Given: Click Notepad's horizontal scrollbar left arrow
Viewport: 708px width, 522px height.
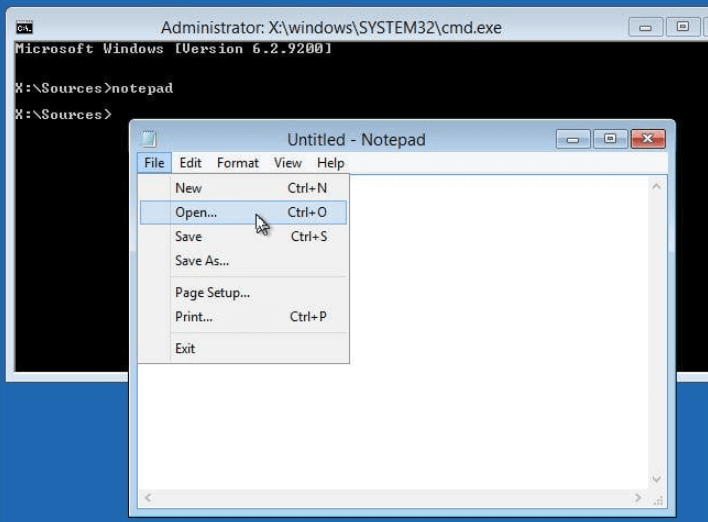Looking at the screenshot, I should [x=148, y=498].
